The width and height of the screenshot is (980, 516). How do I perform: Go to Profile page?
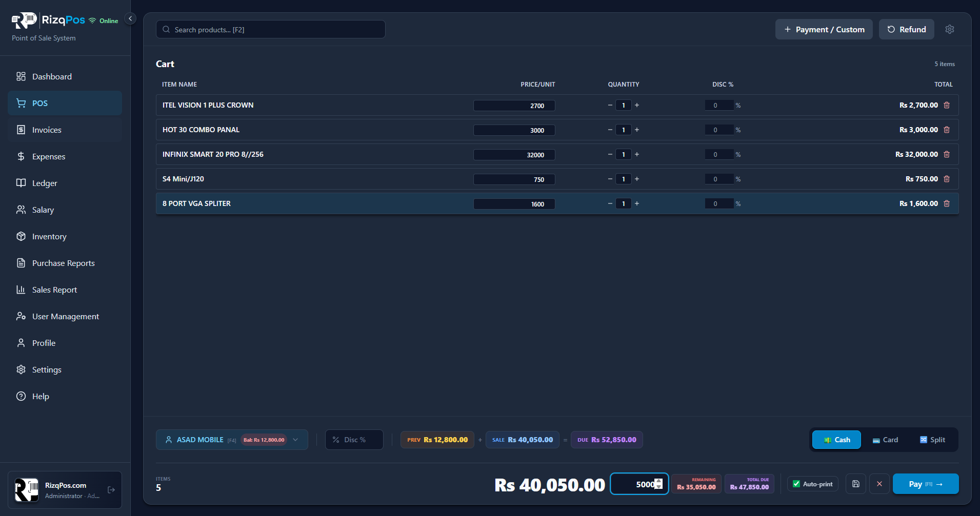click(65, 343)
